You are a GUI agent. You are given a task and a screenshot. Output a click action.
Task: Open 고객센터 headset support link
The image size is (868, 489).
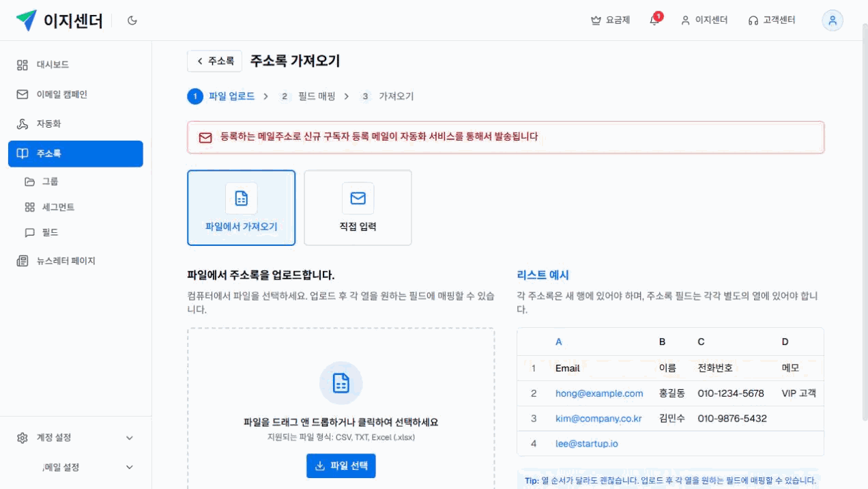(x=772, y=20)
